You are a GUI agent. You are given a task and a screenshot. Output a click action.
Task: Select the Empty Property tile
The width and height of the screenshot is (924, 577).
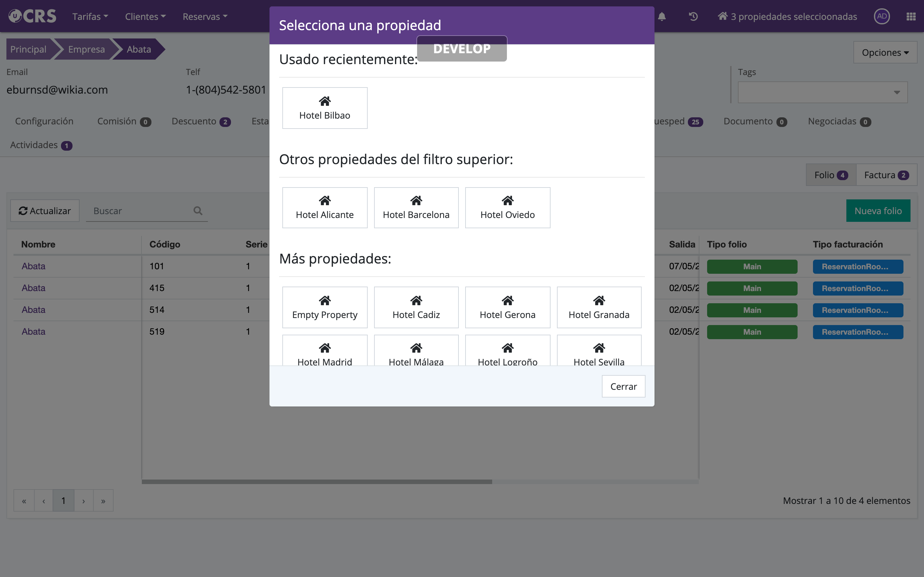(x=325, y=307)
